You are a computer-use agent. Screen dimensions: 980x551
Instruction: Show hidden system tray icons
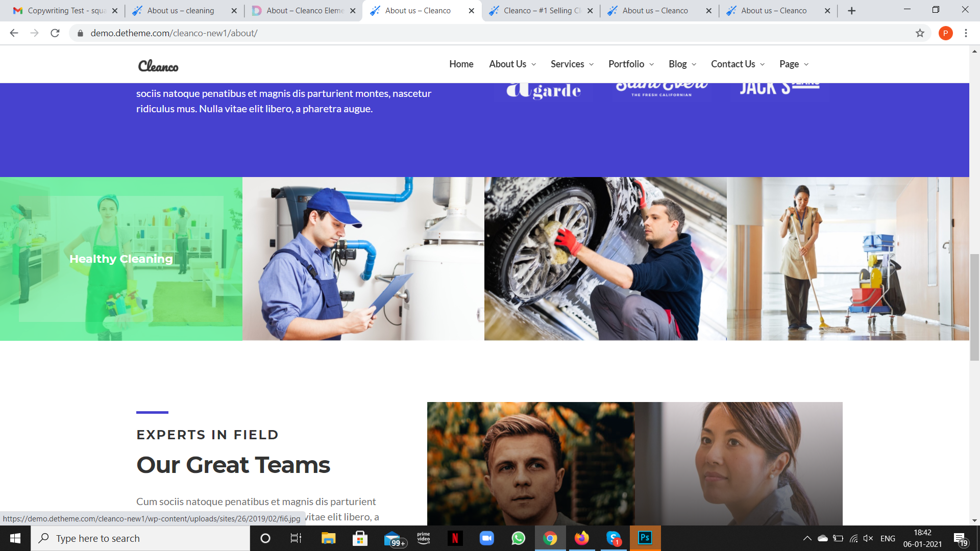tap(807, 538)
